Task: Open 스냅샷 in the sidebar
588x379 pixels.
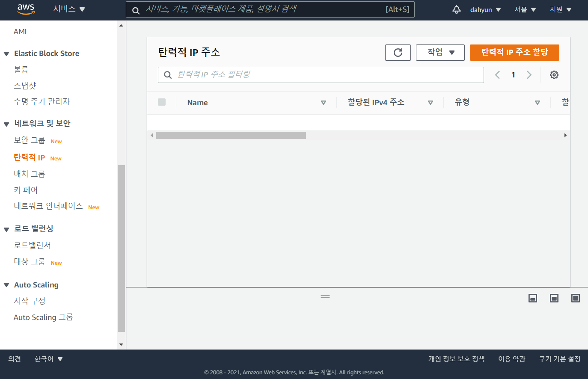Action: 25,86
